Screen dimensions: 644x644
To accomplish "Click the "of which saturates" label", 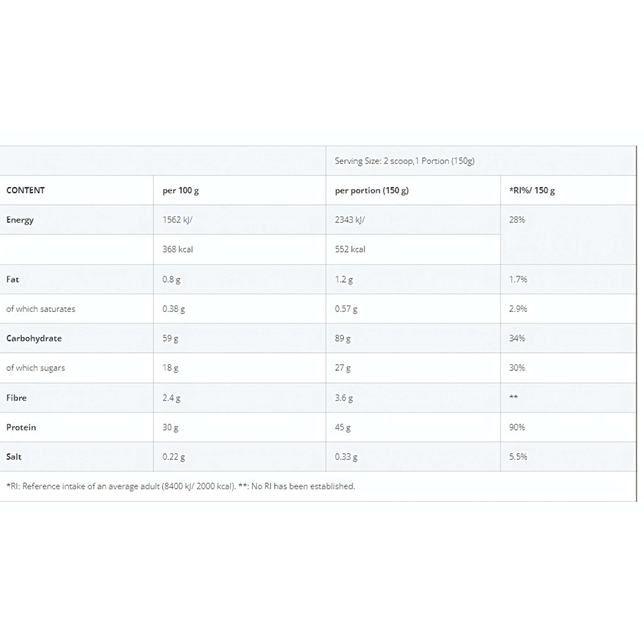I will coord(41,309).
